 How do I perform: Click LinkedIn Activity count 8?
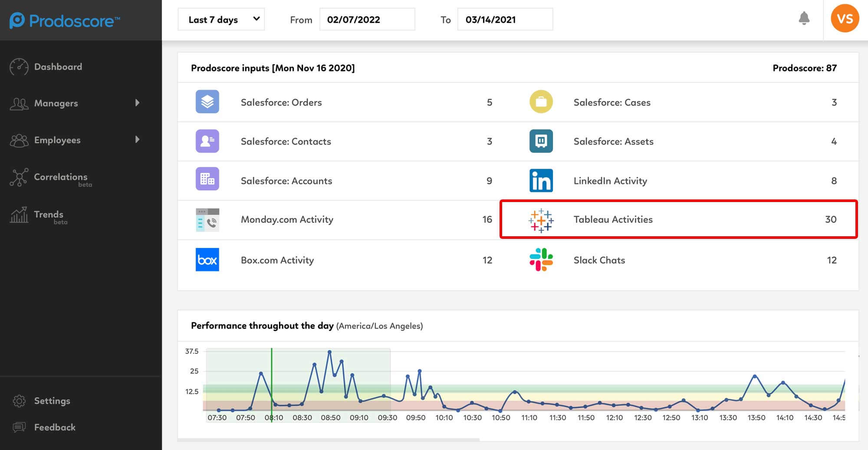click(x=834, y=181)
